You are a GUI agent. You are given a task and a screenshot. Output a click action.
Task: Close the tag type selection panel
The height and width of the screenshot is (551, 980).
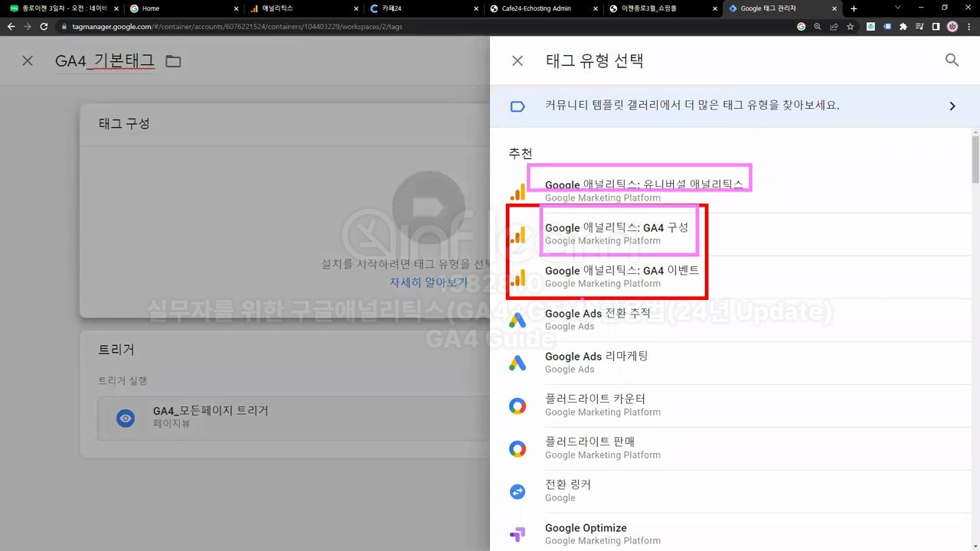pos(518,60)
